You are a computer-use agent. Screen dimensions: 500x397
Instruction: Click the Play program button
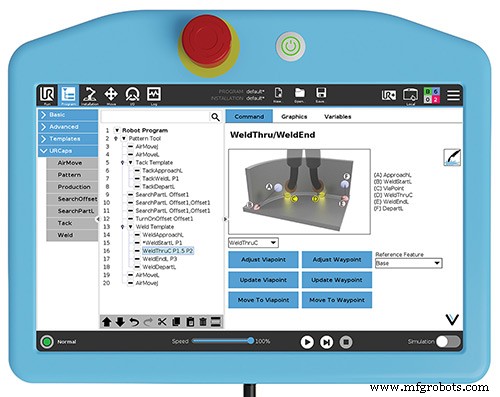coord(307,342)
